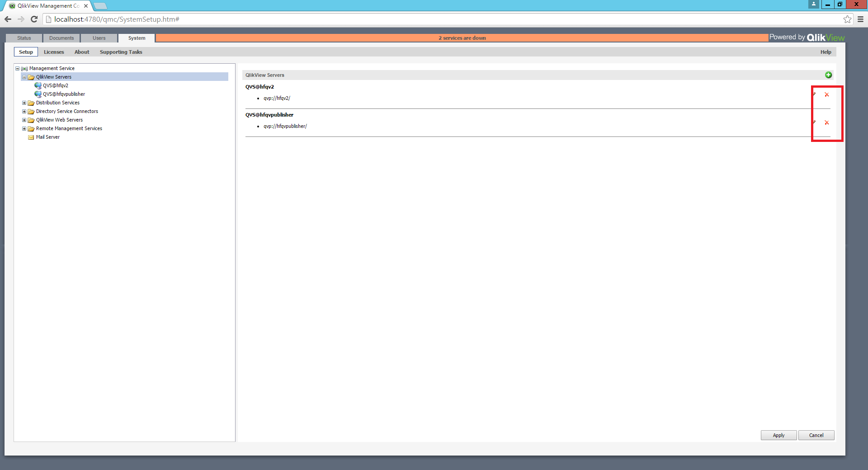Screen dimensions: 868x470
Task: Go back to the previous page
Action: tap(8, 19)
